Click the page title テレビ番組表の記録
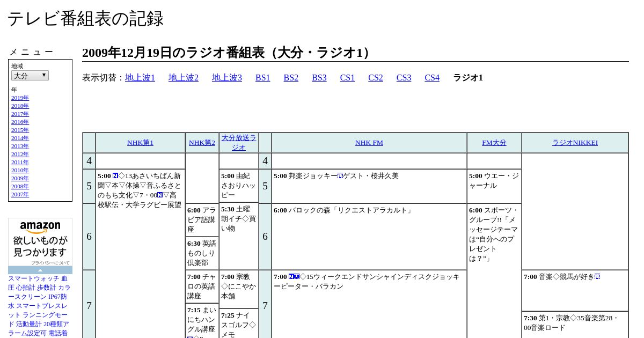This screenshot has height=338, width=644. [x=85, y=19]
